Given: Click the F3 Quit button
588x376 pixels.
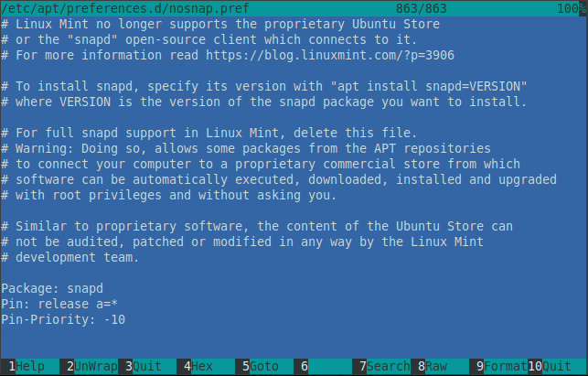Looking at the screenshot, I should click(147, 367).
